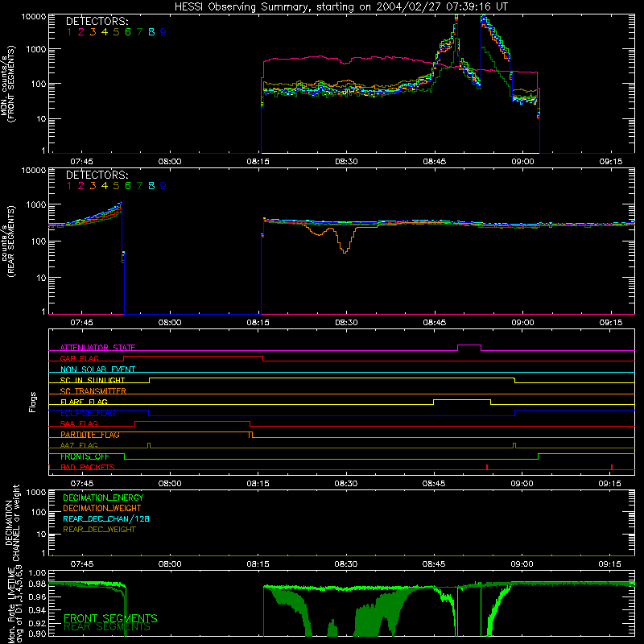Click the REAR_DEC_CHAN/128 legend entry

pos(106,518)
